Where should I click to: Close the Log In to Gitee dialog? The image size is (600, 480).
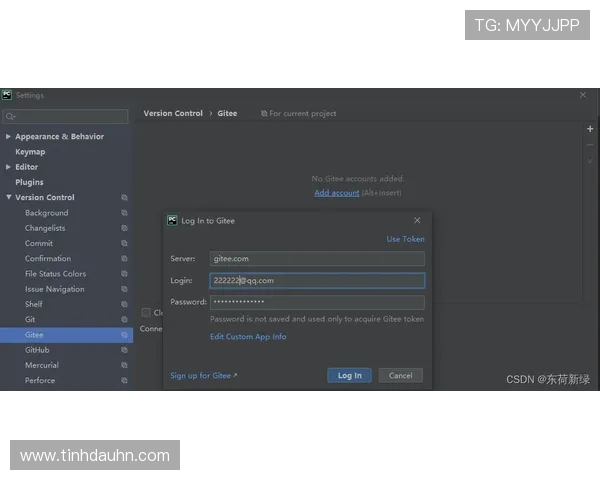[417, 220]
